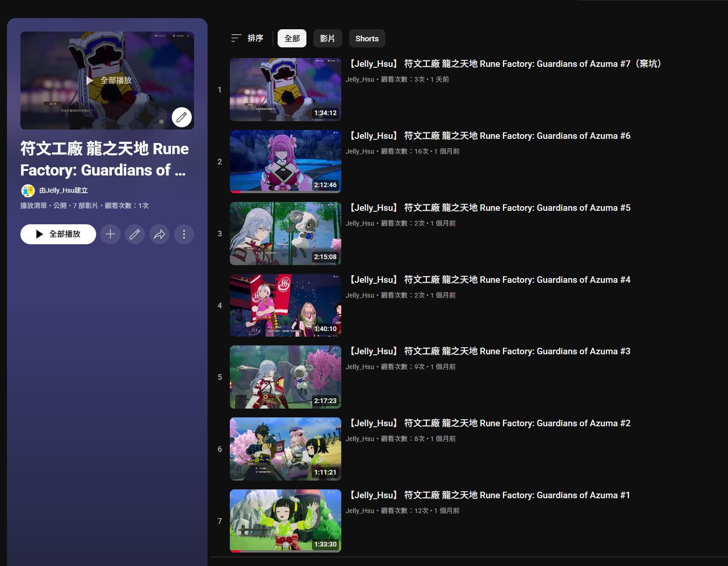The width and height of the screenshot is (728, 566).
Task: Click the pencil icon on playlist cover thumbnail
Action: [x=182, y=117]
